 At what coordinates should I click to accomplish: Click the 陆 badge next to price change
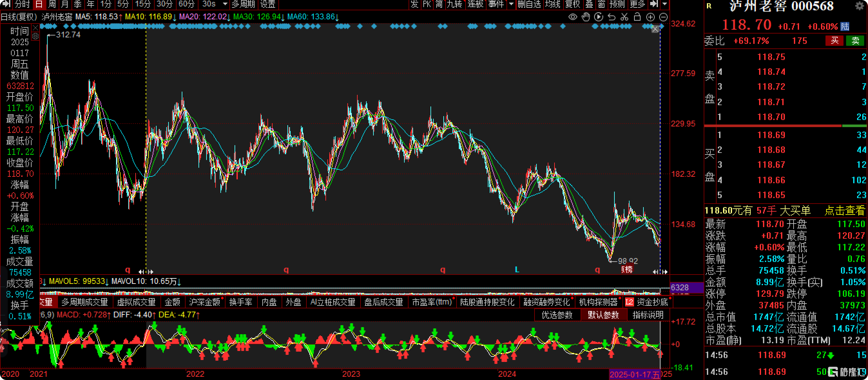[x=845, y=26]
